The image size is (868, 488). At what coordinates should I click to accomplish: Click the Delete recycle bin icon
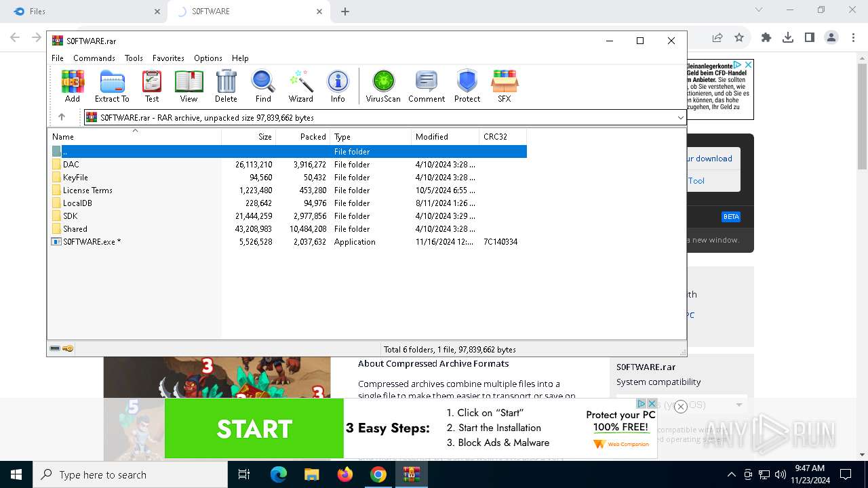pos(226,86)
